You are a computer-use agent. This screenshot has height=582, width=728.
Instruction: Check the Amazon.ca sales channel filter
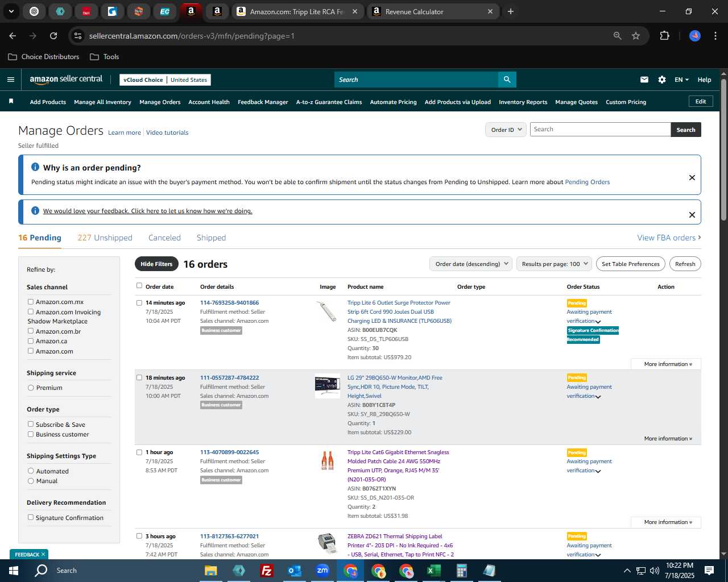[x=31, y=341]
